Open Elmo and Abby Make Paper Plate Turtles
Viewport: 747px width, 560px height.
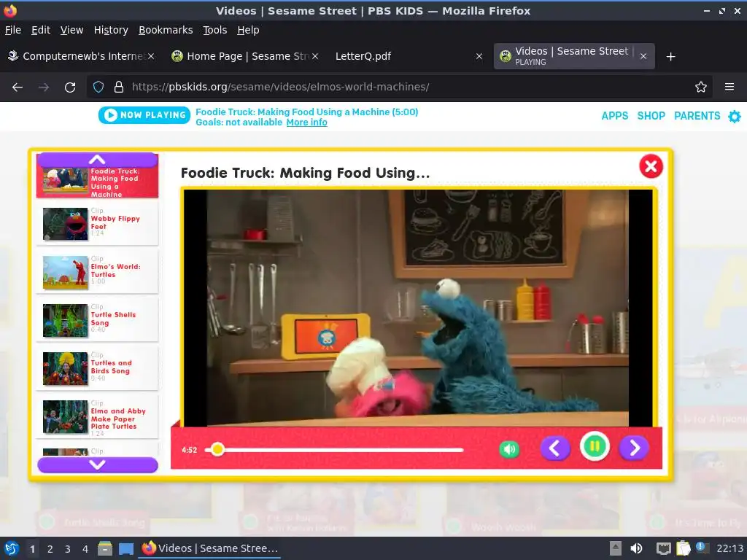(x=97, y=416)
